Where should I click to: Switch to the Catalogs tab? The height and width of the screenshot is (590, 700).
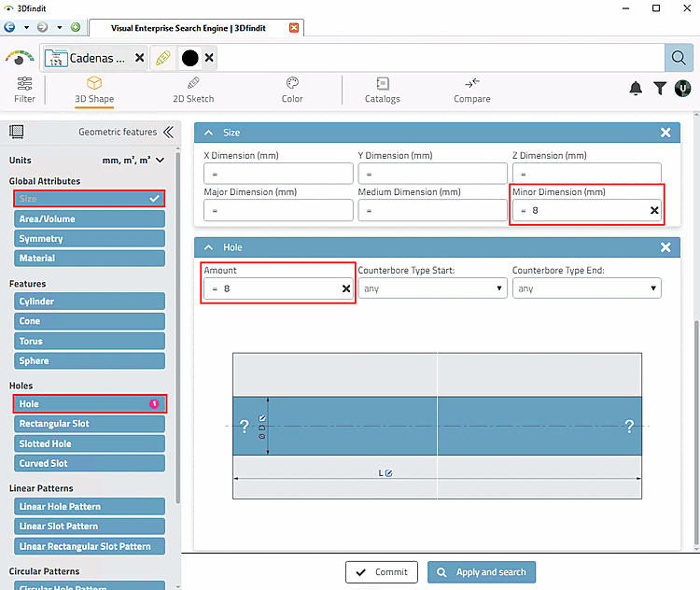(x=383, y=91)
